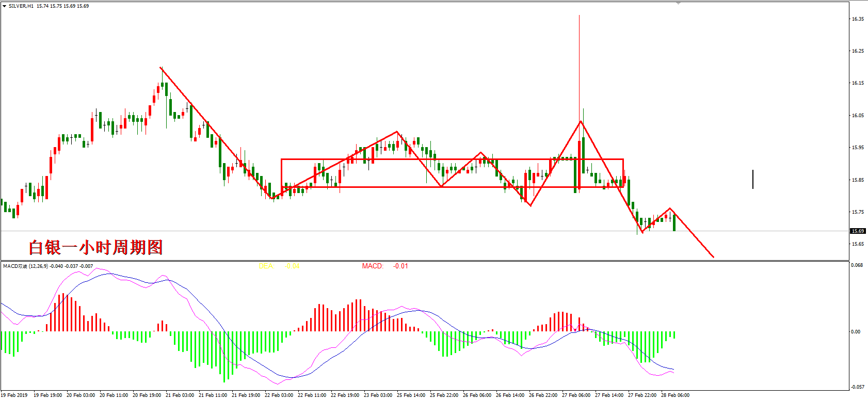
Task: Click the 25 Feb 14:00 time label
Action: (411, 395)
